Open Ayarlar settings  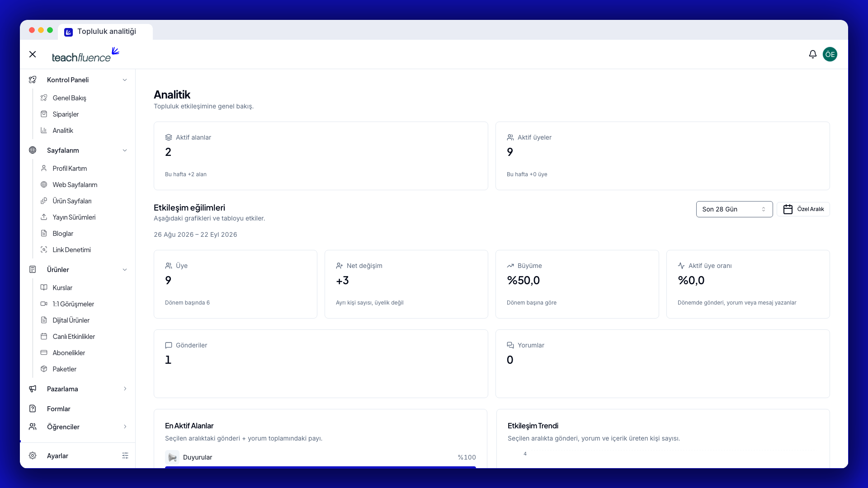click(x=57, y=456)
